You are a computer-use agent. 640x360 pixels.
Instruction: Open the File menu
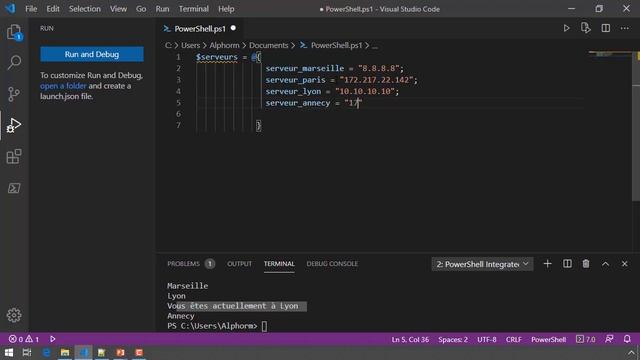tap(31, 9)
